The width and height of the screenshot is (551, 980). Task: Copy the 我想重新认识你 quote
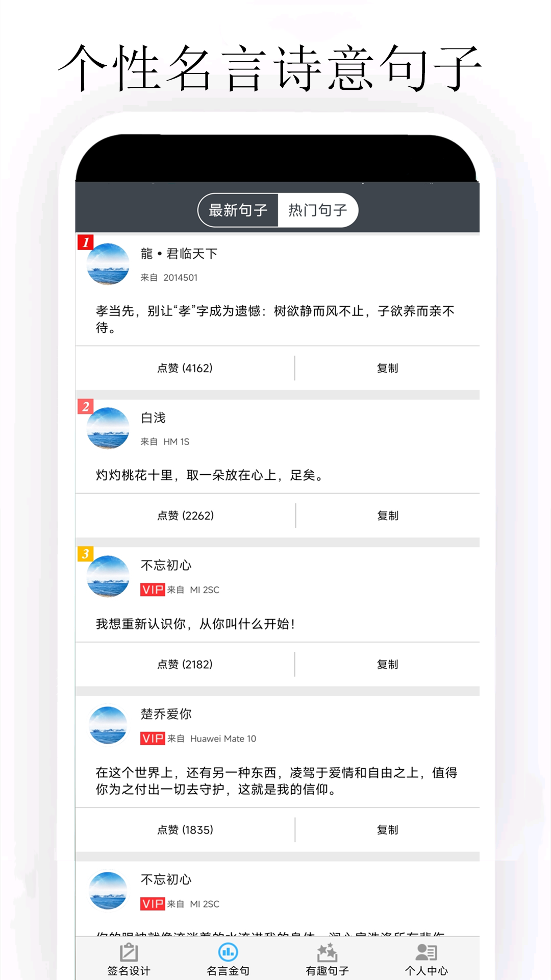(x=388, y=664)
